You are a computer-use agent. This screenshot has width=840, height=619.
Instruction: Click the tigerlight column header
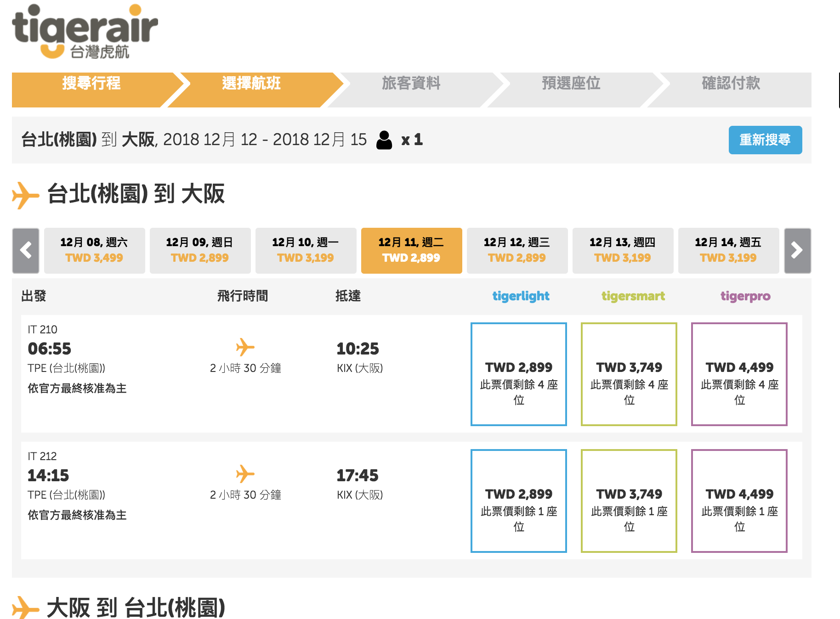(x=521, y=297)
